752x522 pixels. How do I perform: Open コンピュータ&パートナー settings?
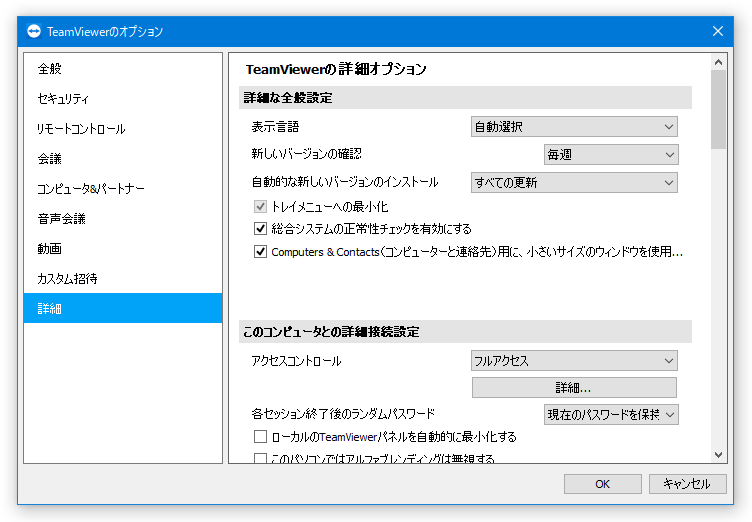tap(123, 189)
